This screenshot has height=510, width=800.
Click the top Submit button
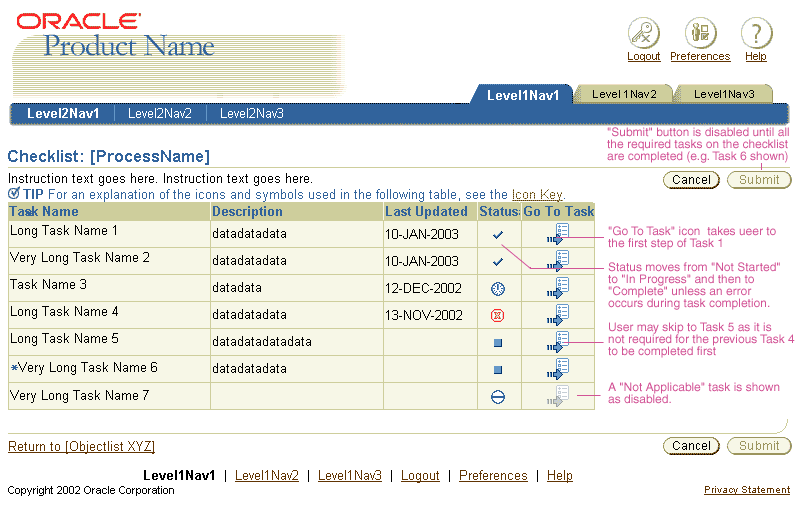(x=759, y=180)
